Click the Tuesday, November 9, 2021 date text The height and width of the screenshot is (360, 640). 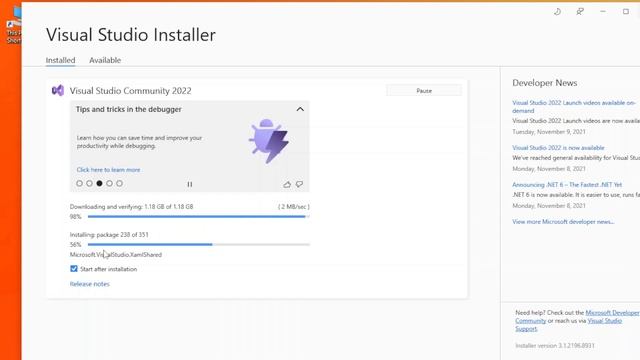tap(549, 132)
